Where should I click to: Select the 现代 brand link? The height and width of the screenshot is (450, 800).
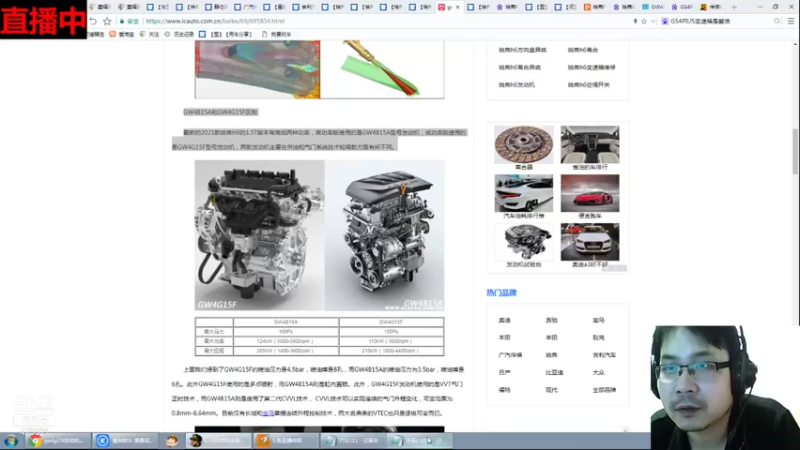point(551,390)
